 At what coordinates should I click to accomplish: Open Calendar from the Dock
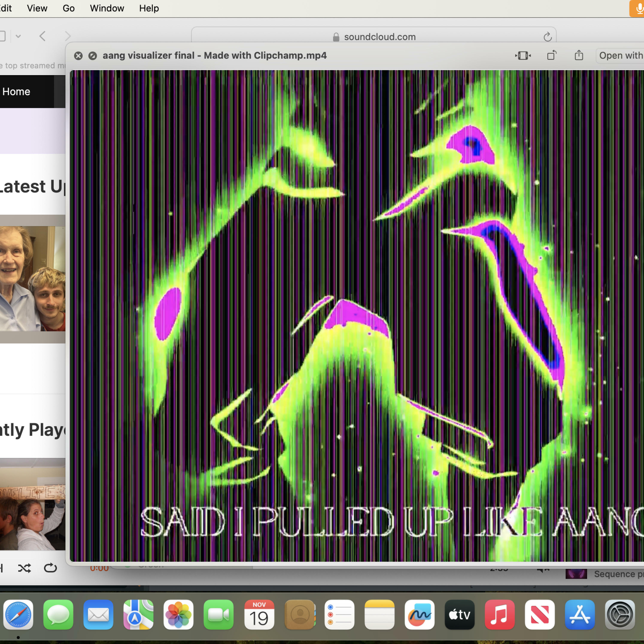click(259, 615)
